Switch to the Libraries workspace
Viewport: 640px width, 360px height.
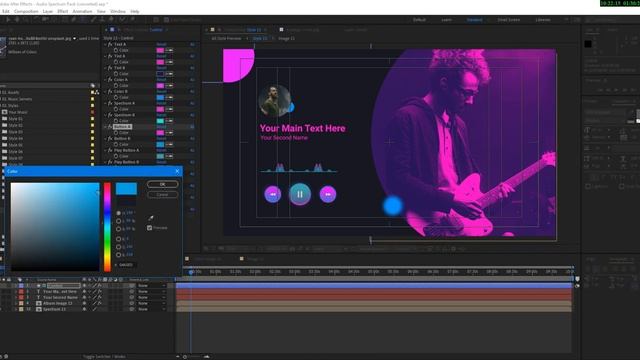[x=543, y=20]
